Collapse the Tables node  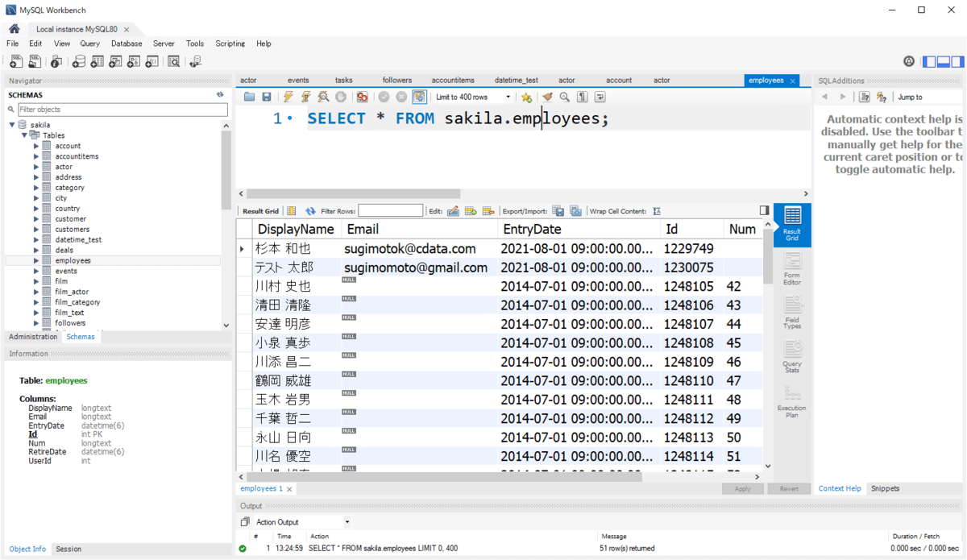coord(24,135)
